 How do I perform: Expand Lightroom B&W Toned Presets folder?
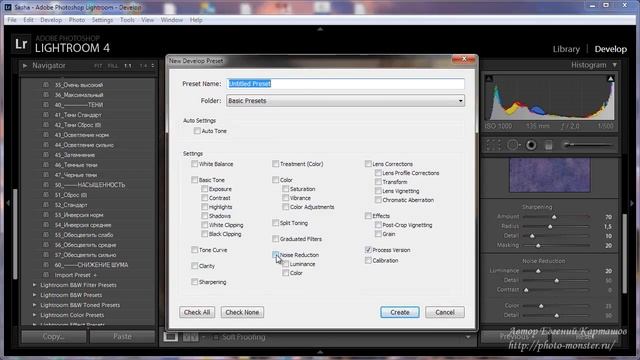click(34, 305)
